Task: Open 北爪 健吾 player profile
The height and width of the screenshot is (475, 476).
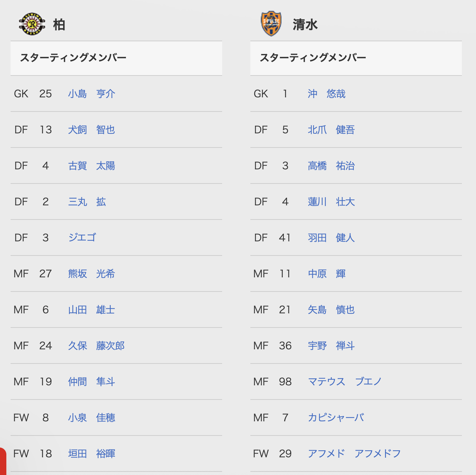Action: tap(331, 130)
